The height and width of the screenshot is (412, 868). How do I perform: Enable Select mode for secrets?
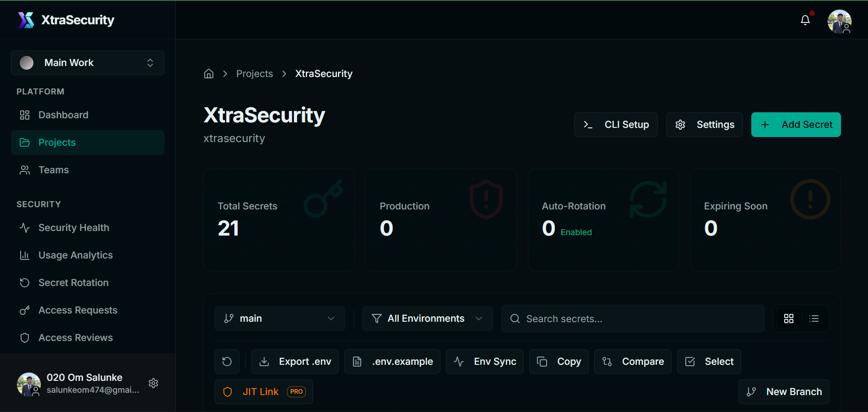709,362
